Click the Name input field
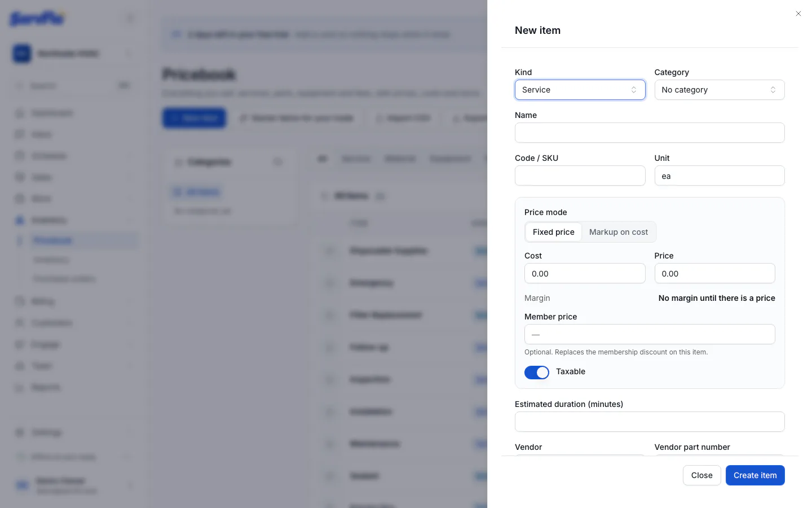The width and height of the screenshot is (812, 508). point(650,133)
